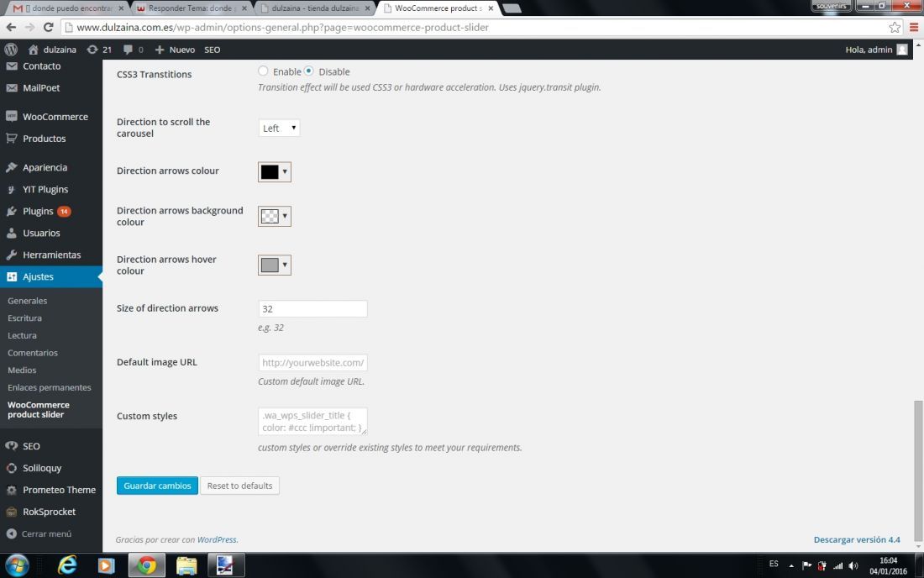The image size is (924, 578).
Task: Focus the Custom styles textarea
Action: click(x=313, y=421)
